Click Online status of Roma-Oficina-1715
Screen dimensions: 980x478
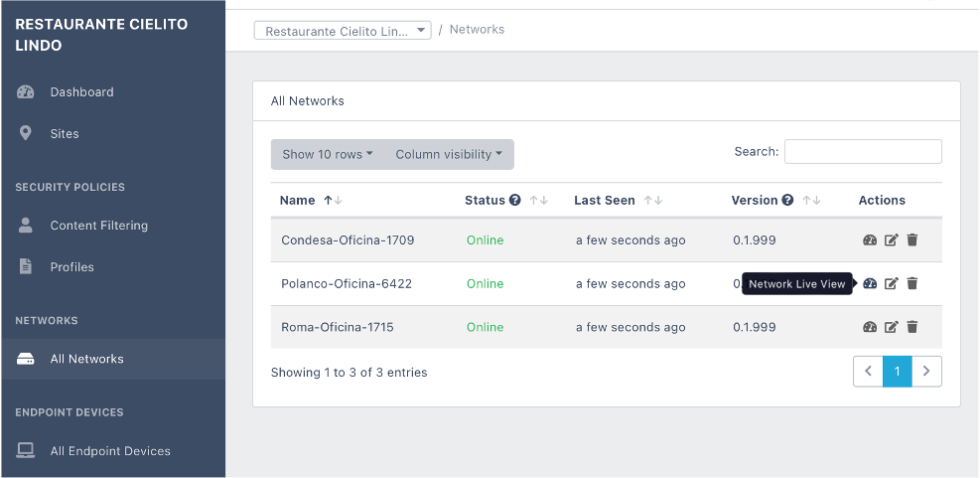point(485,327)
